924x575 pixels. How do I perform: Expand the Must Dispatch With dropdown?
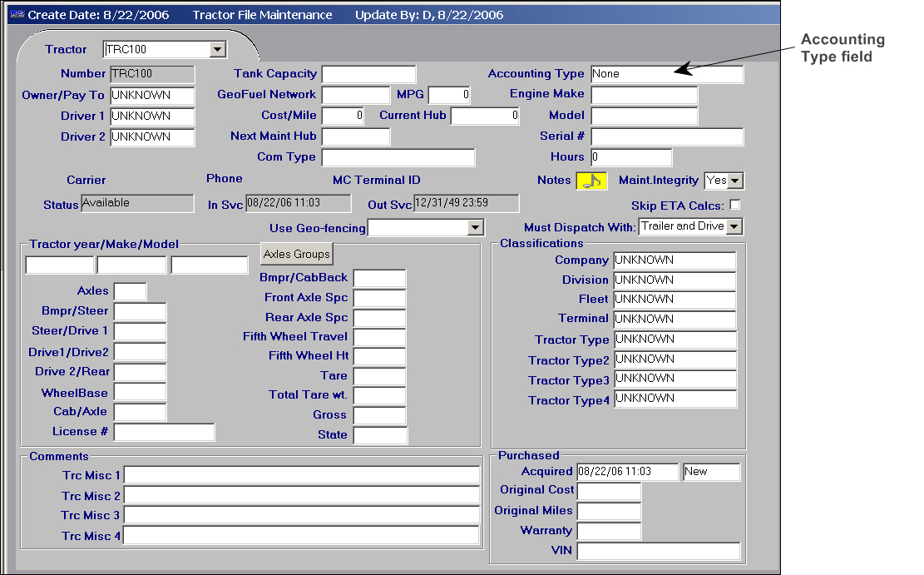[x=734, y=226]
